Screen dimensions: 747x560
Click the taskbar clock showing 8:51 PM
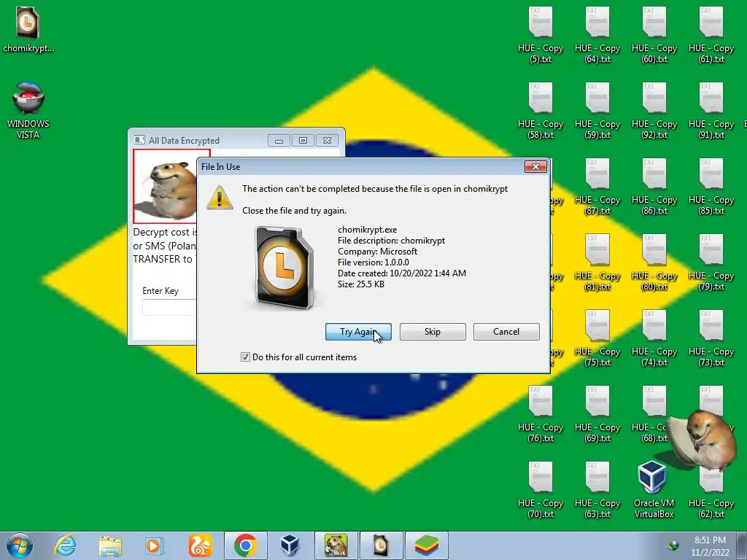coord(710,546)
